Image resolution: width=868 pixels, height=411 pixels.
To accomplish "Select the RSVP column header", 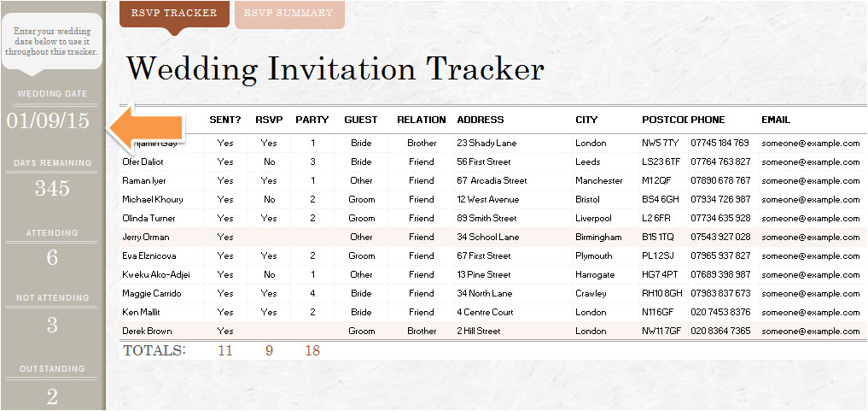I will pos(269,120).
